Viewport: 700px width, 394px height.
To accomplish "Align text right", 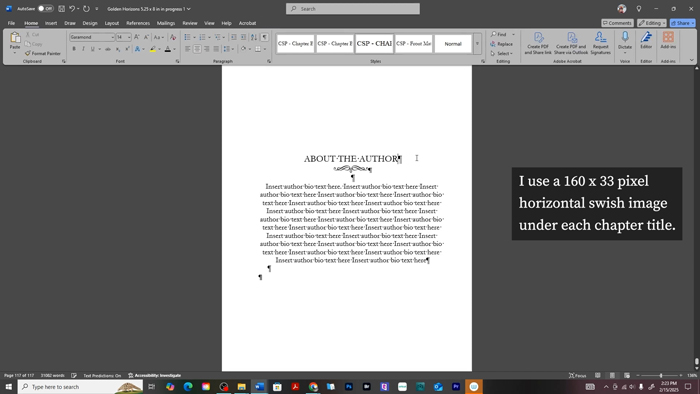I will (x=206, y=49).
